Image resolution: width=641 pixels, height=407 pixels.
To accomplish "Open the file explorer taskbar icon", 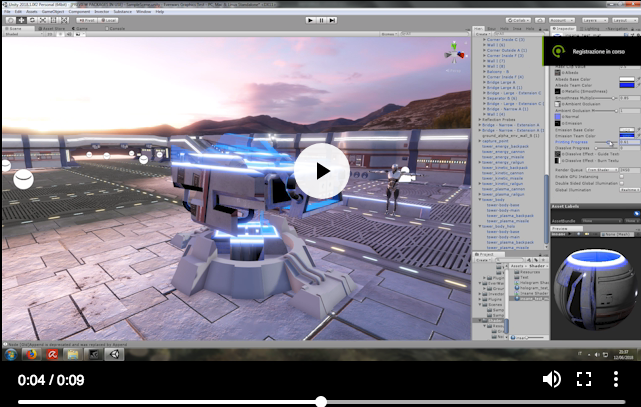I will coord(73,354).
